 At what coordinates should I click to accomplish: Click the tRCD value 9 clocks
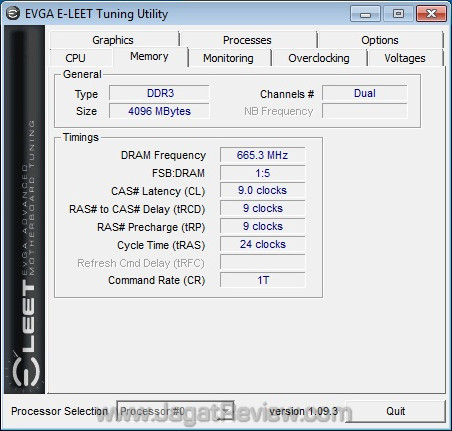pyautogui.click(x=263, y=208)
